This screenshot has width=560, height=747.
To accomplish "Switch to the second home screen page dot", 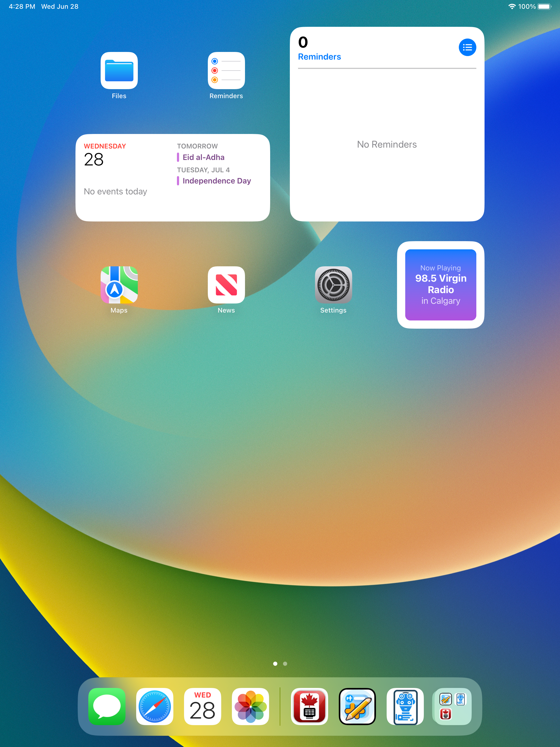I will pyautogui.click(x=285, y=664).
